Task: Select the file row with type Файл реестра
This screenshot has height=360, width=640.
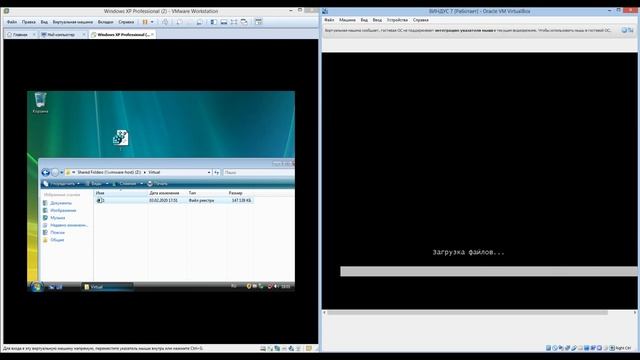Action: coord(174,200)
